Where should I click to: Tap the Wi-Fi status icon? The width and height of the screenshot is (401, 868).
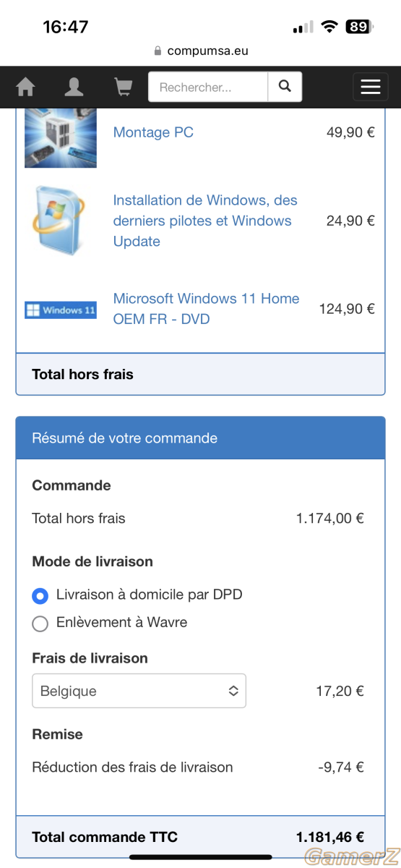point(329,27)
